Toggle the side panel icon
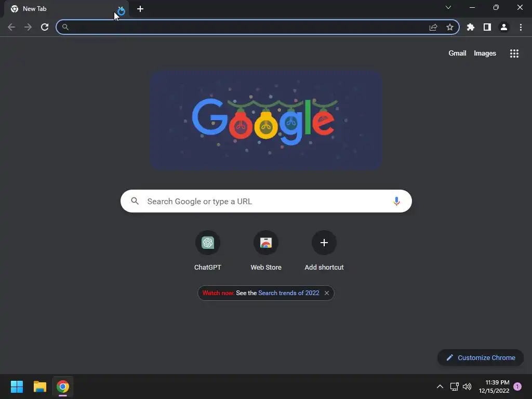532x399 pixels. 487,27
